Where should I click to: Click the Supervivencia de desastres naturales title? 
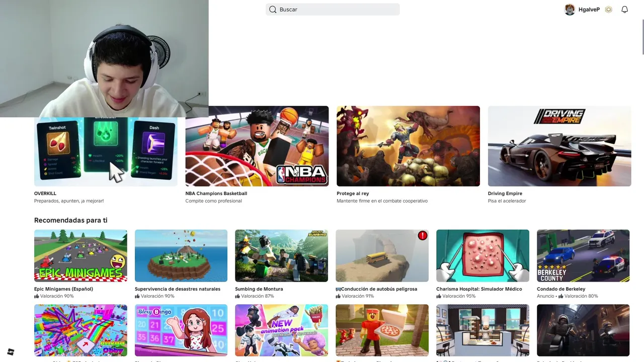point(178,289)
